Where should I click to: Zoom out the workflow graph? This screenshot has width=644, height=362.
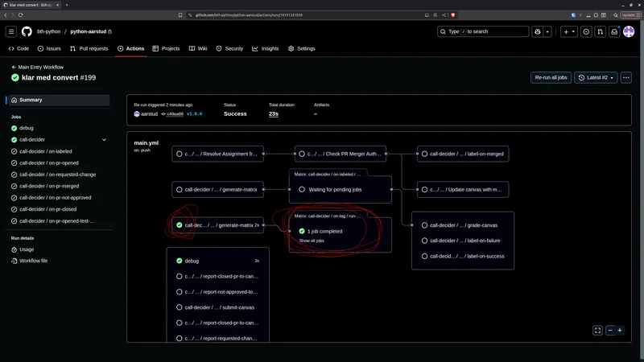pos(610,330)
